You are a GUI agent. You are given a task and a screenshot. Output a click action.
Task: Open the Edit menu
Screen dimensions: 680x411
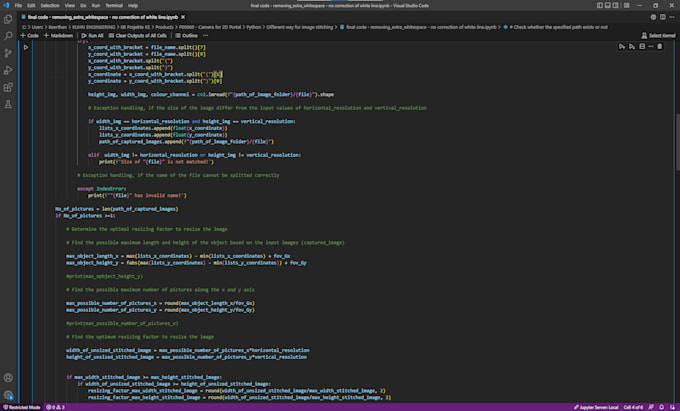[31, 6]
